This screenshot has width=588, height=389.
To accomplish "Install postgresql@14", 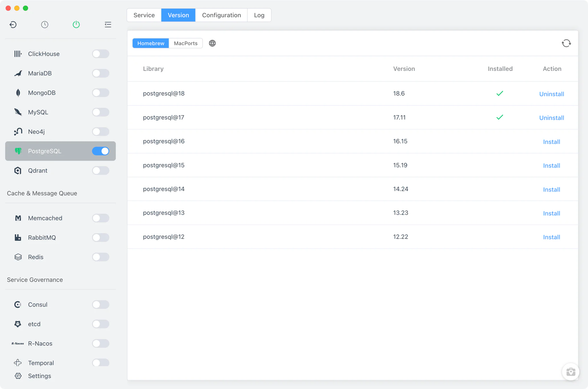I will coord(552,190).
